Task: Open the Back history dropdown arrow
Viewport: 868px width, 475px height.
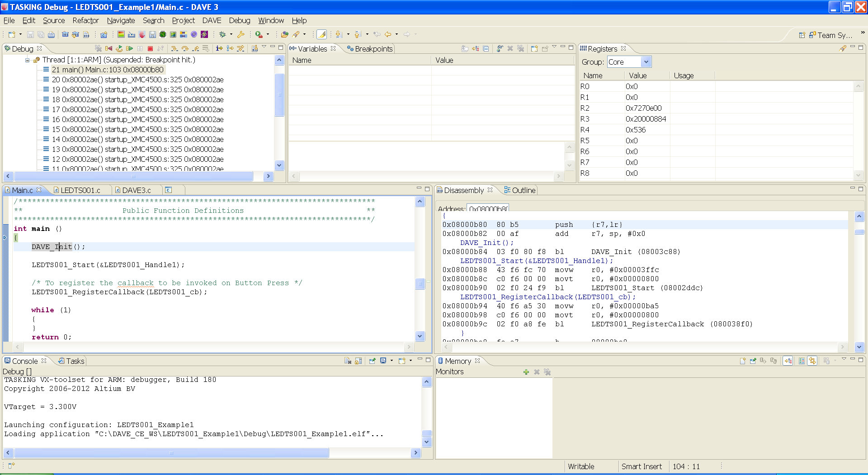Action: click(396, 34)
